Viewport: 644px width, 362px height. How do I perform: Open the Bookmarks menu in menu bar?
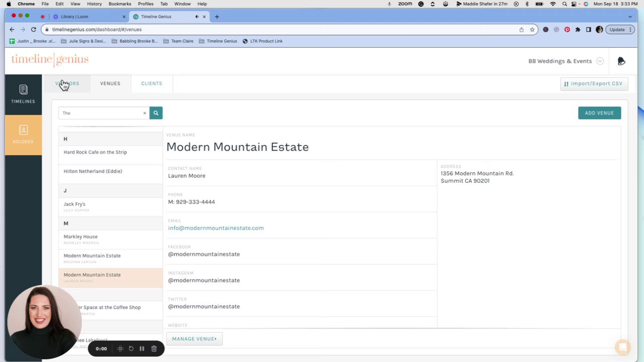(120, 4)
